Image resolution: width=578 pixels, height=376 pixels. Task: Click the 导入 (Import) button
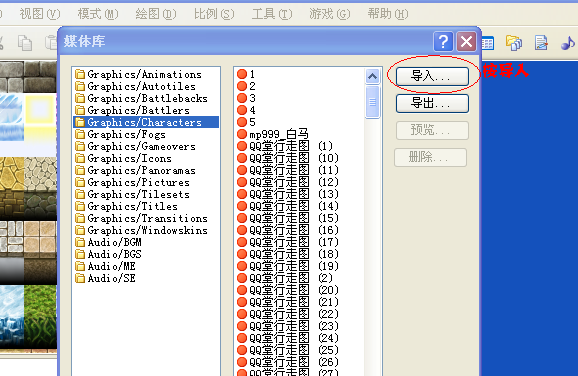432,76
